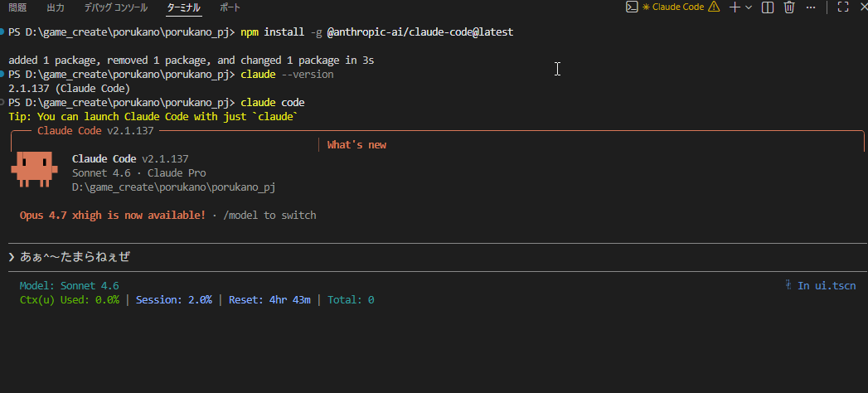Switch to the ポート tab
This screenshot has height=393, width=868.
(x=230, y=7)
